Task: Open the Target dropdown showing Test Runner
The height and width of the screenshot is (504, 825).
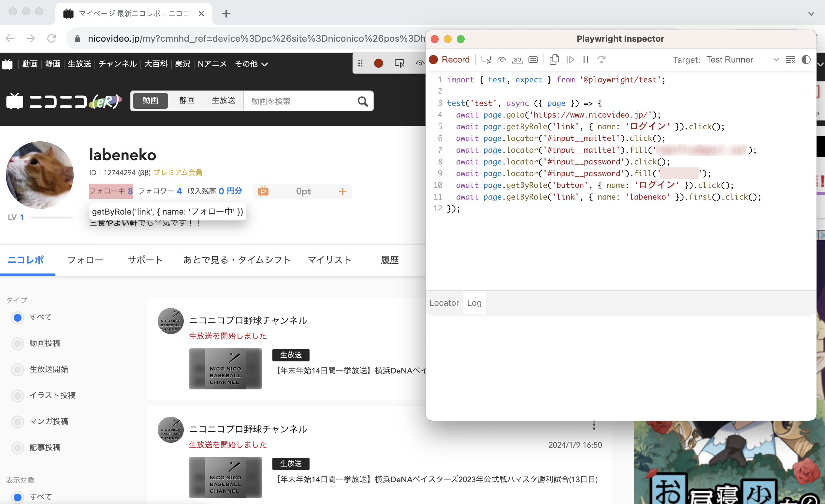Action: tap(776, 60)
